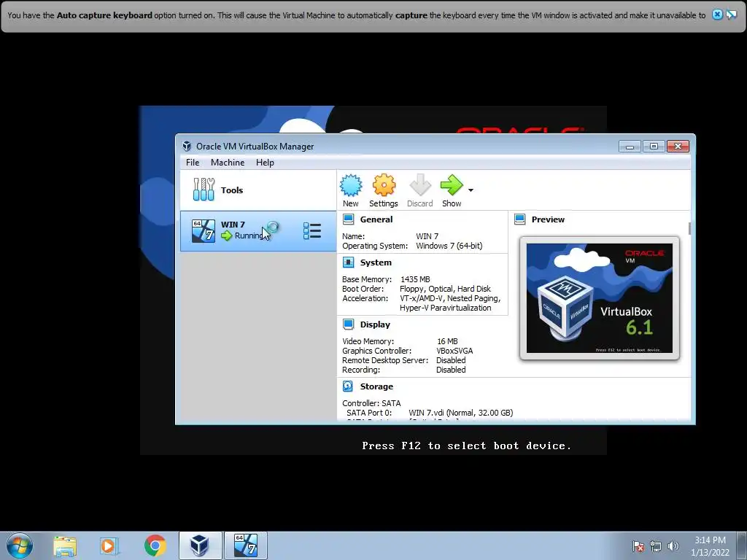This screenshot has height=560, width=747.
Task: Click 'Floppy, Optical, Hard Disk' boot order
Action: (445, 289)
